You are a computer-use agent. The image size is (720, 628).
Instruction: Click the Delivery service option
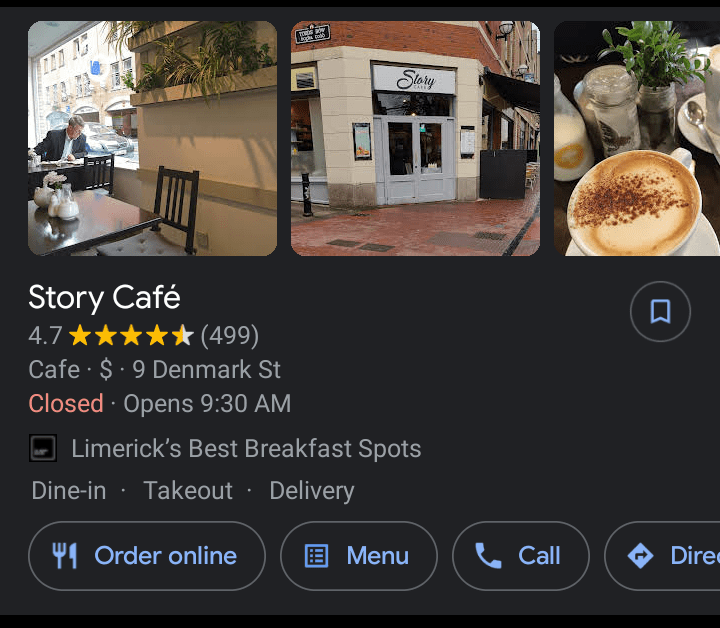312,491
